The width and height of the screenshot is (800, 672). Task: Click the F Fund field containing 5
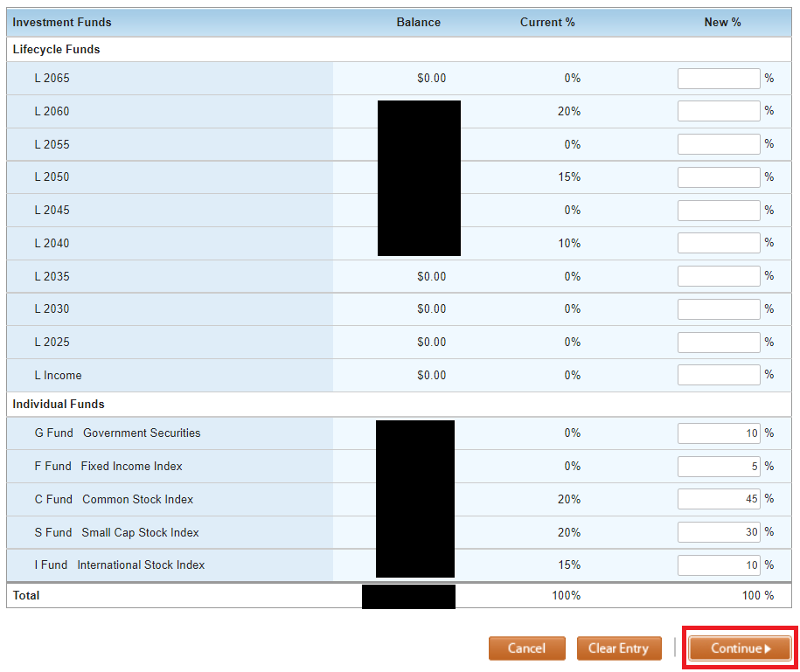[718, 466]
